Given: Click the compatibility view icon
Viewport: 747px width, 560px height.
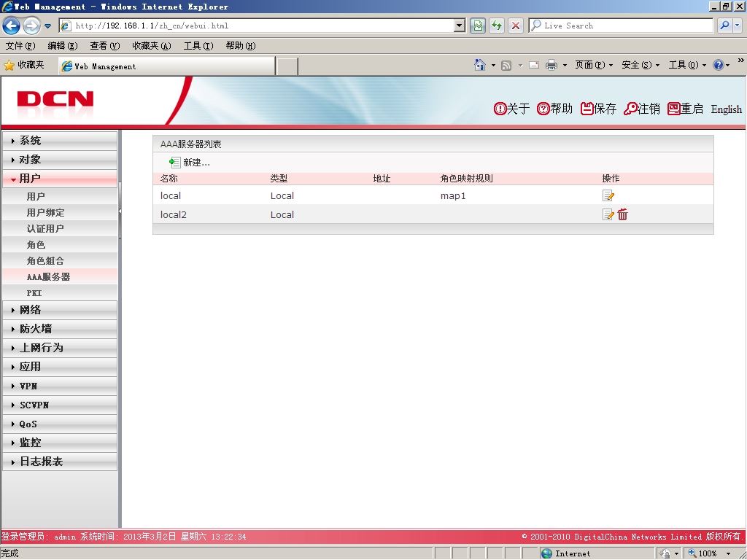Looking at the screenshot, I should pyautogui.click(x=478, y=26).
